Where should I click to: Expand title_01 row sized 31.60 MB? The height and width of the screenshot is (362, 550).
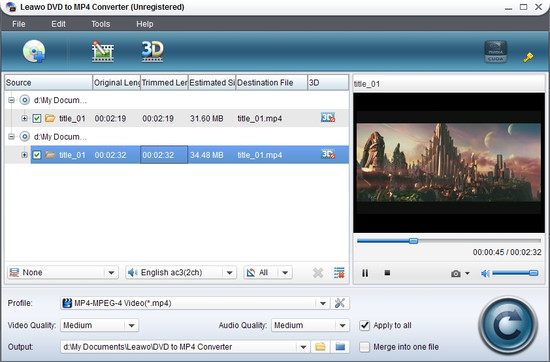point(24,118)
